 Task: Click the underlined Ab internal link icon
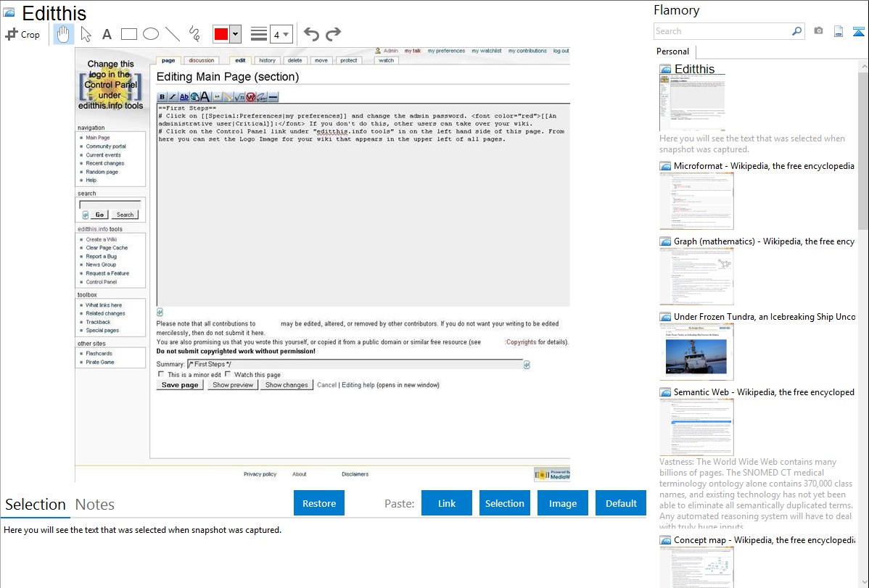tap(184, 97)
